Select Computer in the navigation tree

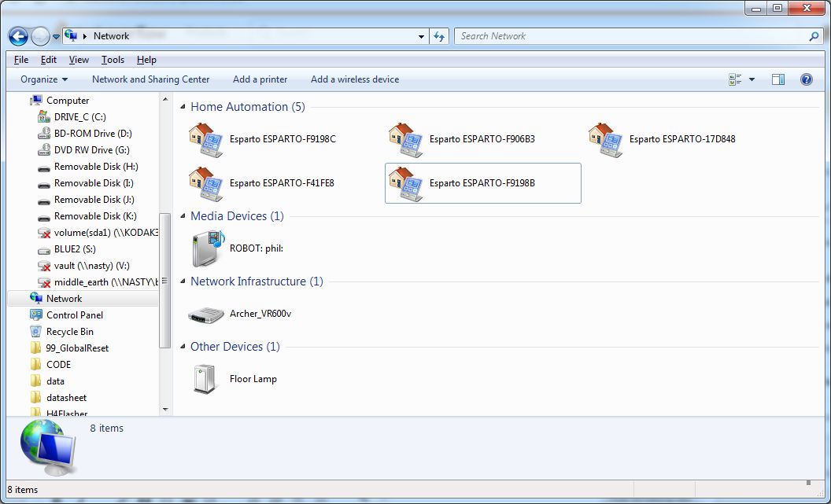[68, 101]
